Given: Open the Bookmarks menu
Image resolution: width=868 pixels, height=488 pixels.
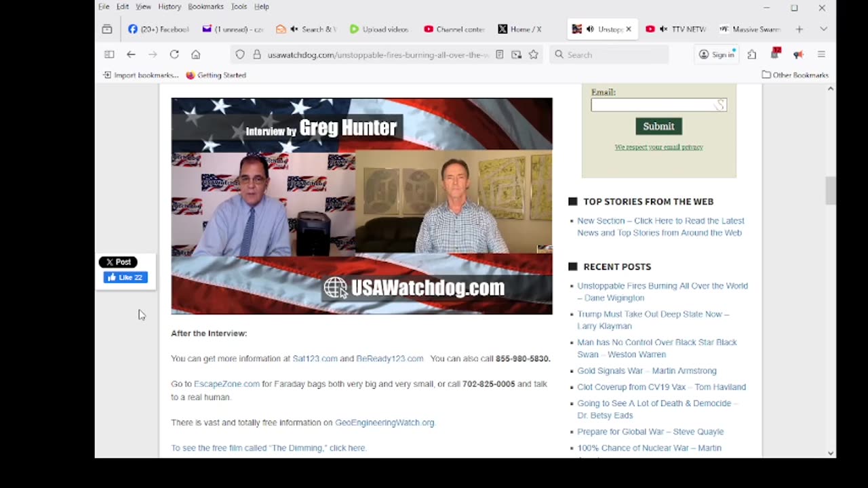Looking at the screenshot, I should tap(205, 7).
